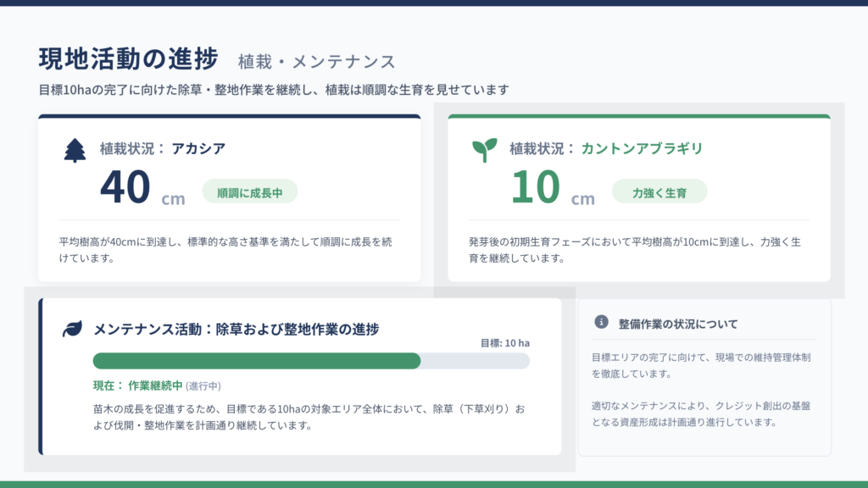
Task: Click the tree icon beside アカシア
Action: pos(75,151)
